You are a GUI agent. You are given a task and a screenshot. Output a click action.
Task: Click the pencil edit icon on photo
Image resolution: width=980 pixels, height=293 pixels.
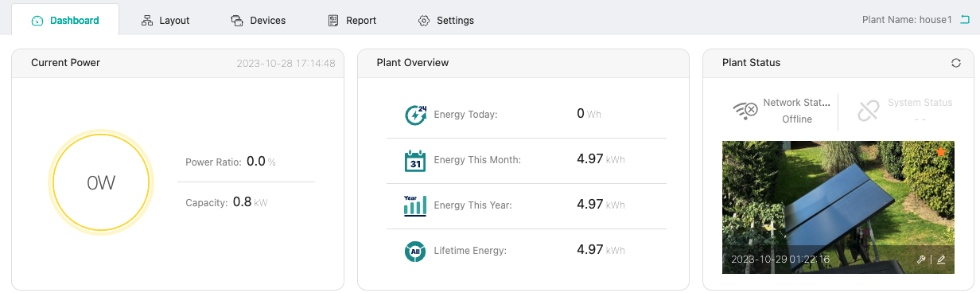point(941,260)
